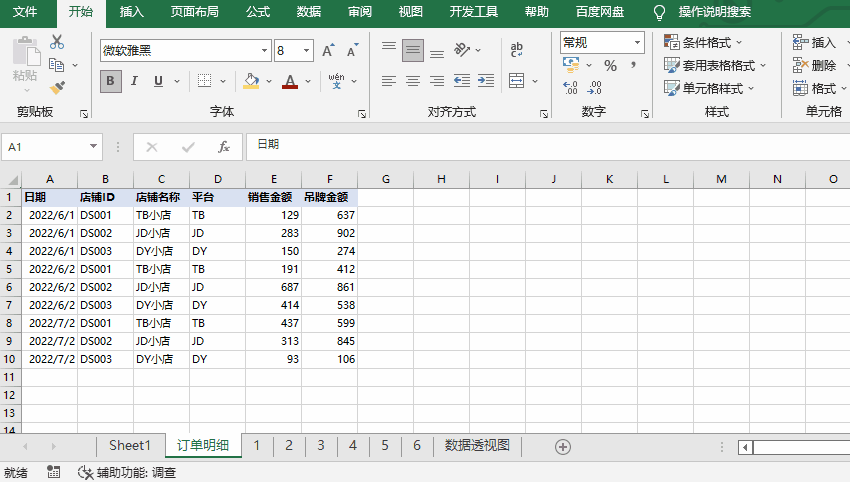Click the Select All corner triangle
The width and height of the screenshot is (850, 482).
pos(12,179)
